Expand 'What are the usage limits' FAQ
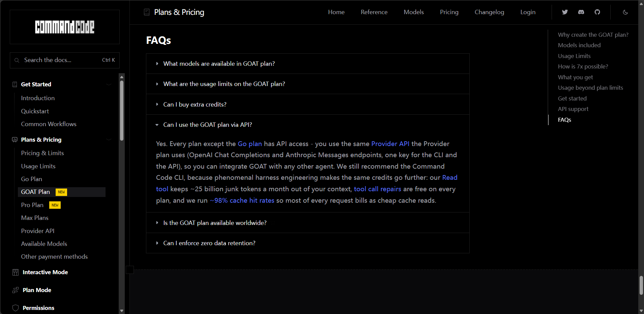The height and width of the screenshot is (314, 644). (x=308, y=84)
